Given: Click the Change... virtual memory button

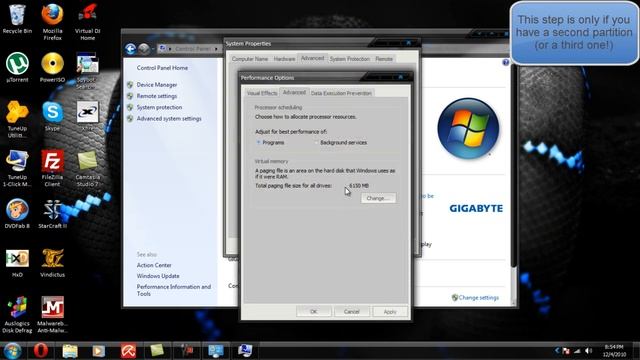Looking at the screenshot, I should point(378,198).
